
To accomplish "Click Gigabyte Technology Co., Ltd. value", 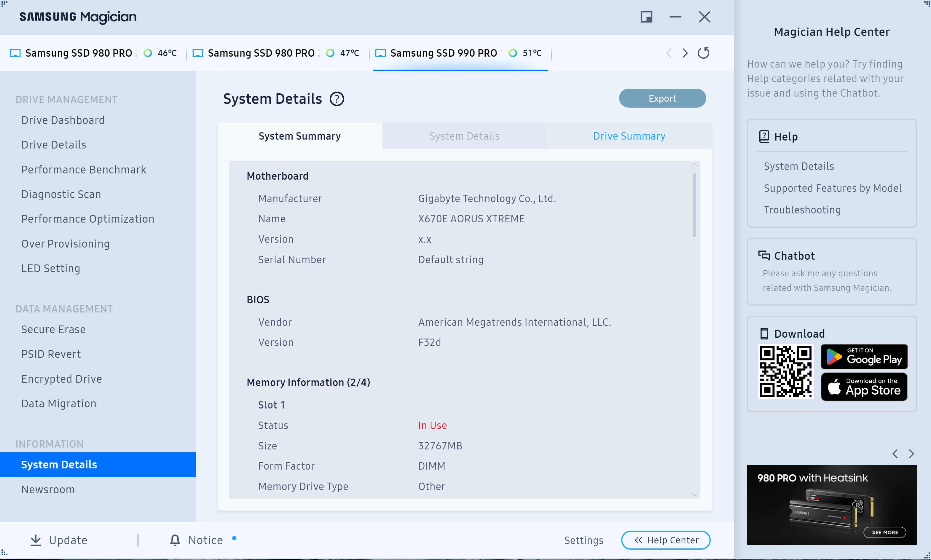I will (x=487, y=199).
